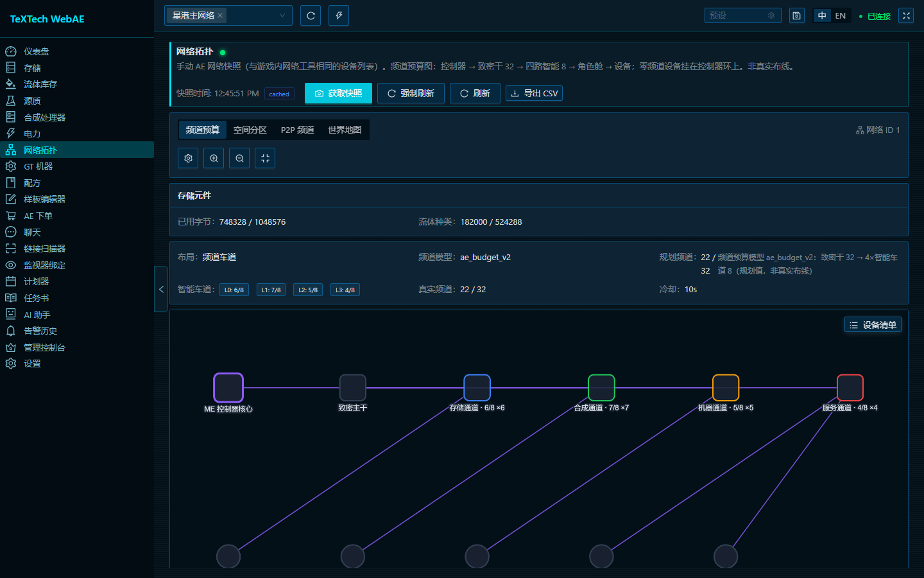Click the cached status badge

click(279, 94)
